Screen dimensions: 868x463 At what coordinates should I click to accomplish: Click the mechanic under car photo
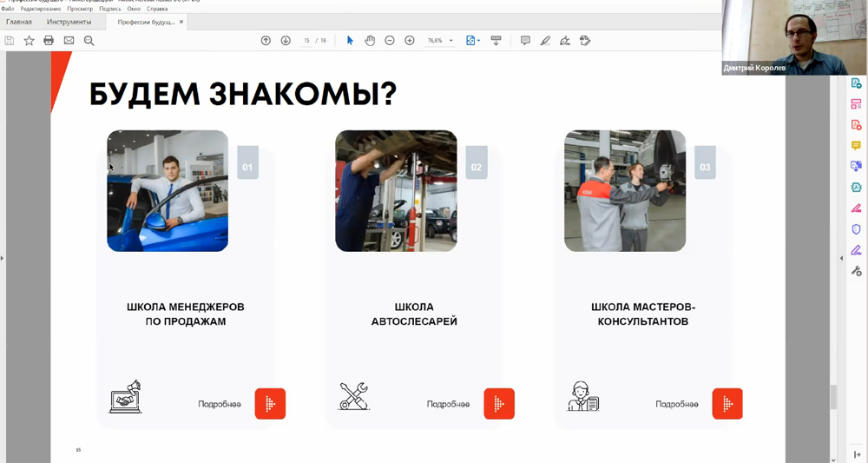(x=397, y=191)
